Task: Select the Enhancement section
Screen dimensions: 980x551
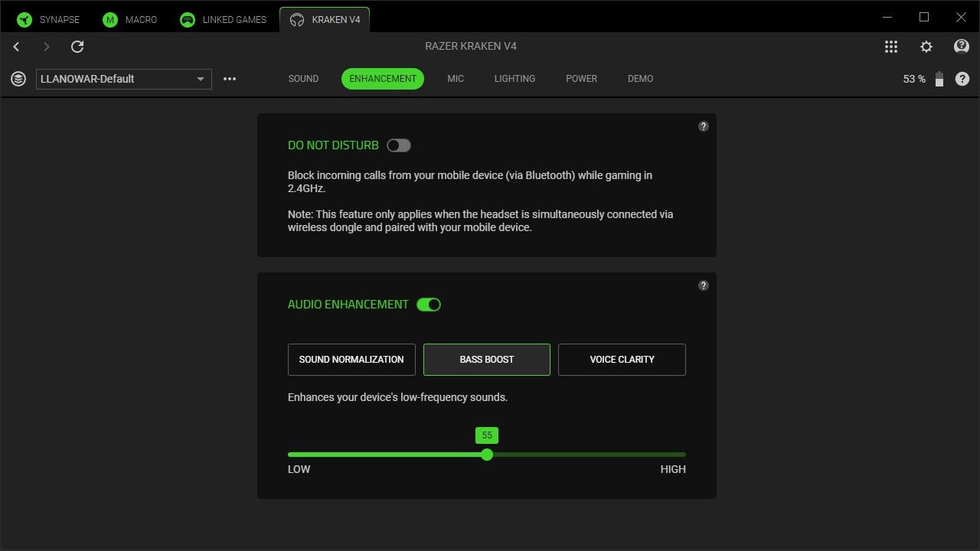Action: tap(383, 79)
